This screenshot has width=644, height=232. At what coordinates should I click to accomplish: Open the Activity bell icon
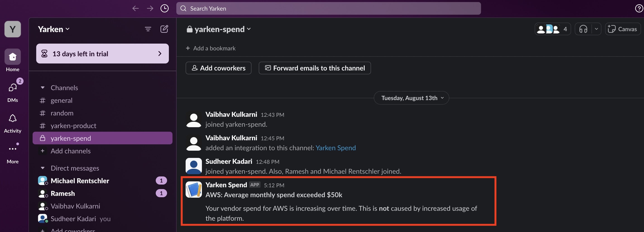click(x=12, y=119)
